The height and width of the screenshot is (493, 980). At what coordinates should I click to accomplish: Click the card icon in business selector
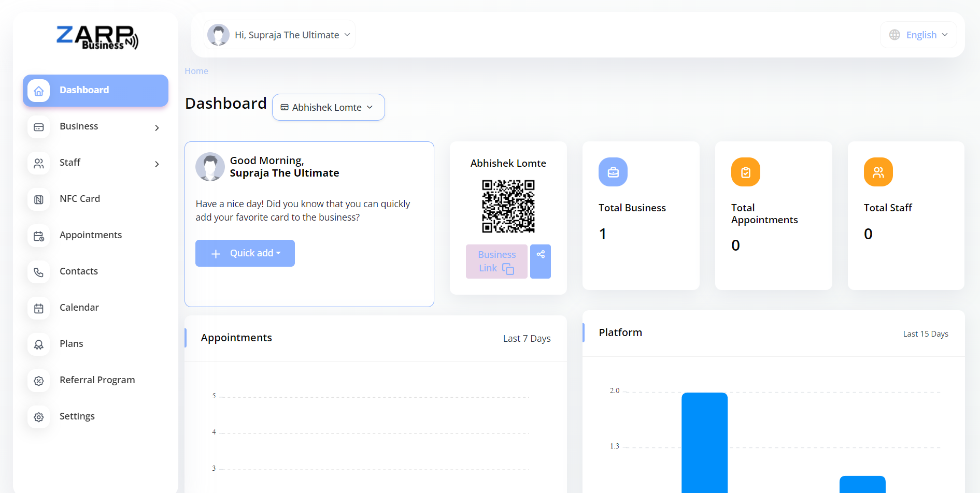[x=285, y=107]
